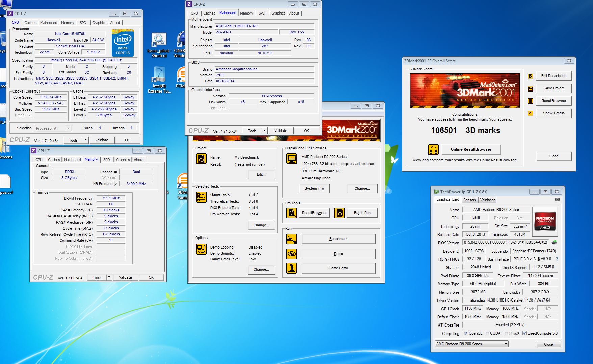Viewport: 593px width, 364px height.
Task: Expand Tools dropdown arrow in CPU-Z CPU window
Action: coord(86,140)
